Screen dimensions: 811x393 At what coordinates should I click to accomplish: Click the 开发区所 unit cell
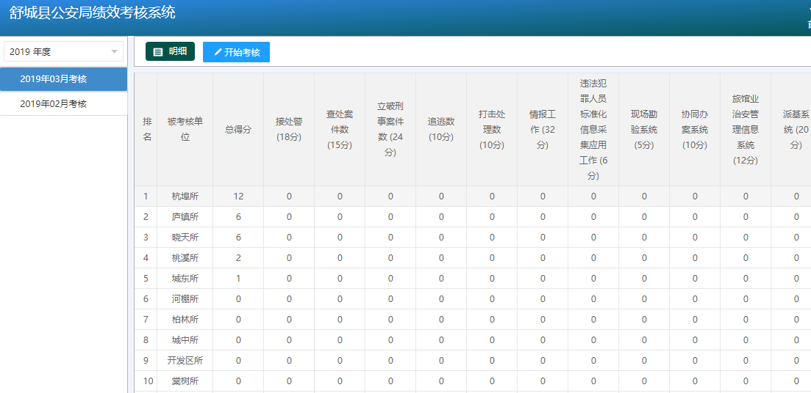(x=185, y=360)
